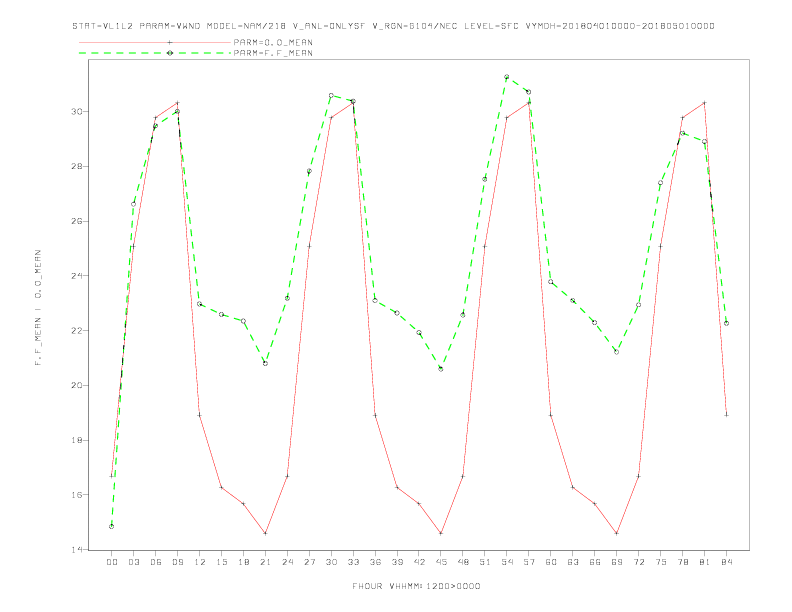Click y-axis tick label 22
The width and height of the screenshot is (792, 612).
point(78,331)
